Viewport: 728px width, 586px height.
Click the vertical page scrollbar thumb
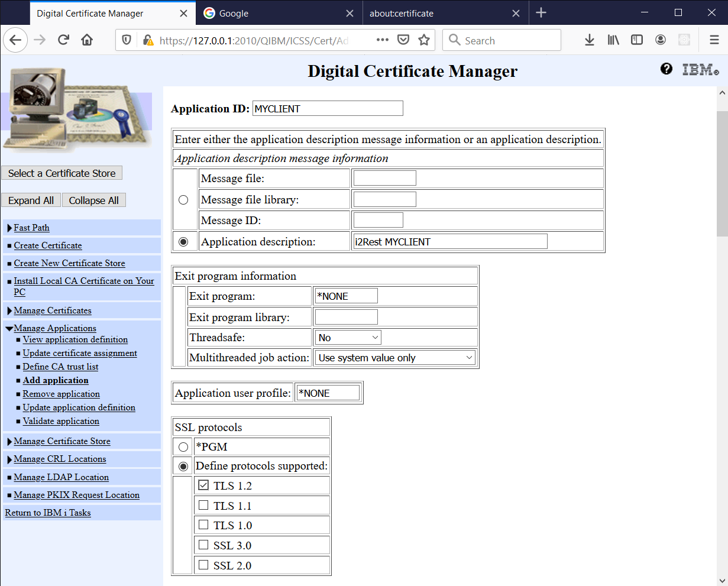[722, 174]
